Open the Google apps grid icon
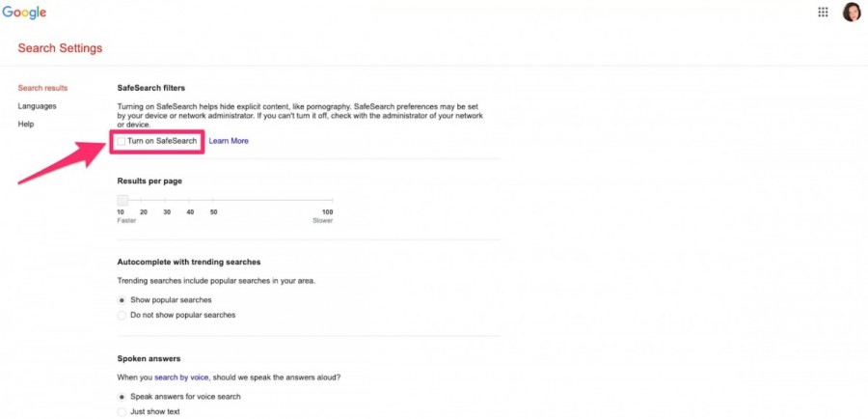Screen dimensions: 868x419 [x=823, y=13]
